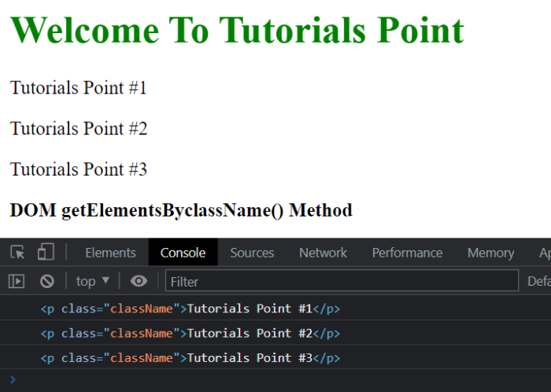Select console output row Tutorials Point #2

[x=275, y=333]
